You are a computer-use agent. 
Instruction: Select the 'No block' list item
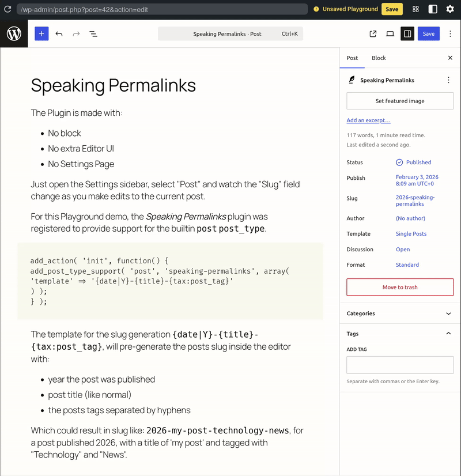(x=65, y=133)
